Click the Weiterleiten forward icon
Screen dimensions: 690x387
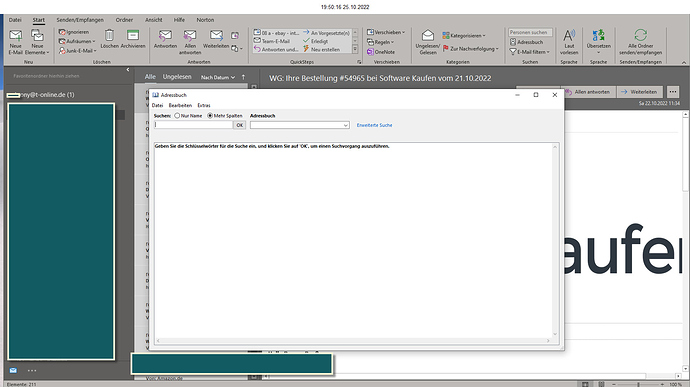click(x=216, y=35)
